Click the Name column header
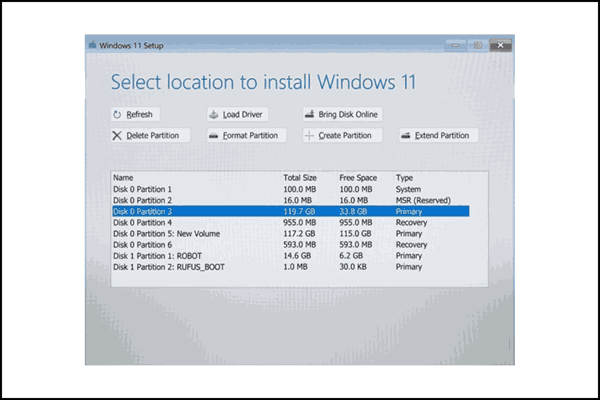600x400 pixels. 123,178
